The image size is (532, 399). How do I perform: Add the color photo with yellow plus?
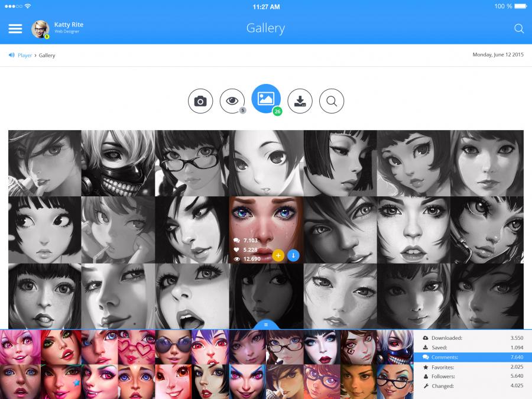[278, 255]
